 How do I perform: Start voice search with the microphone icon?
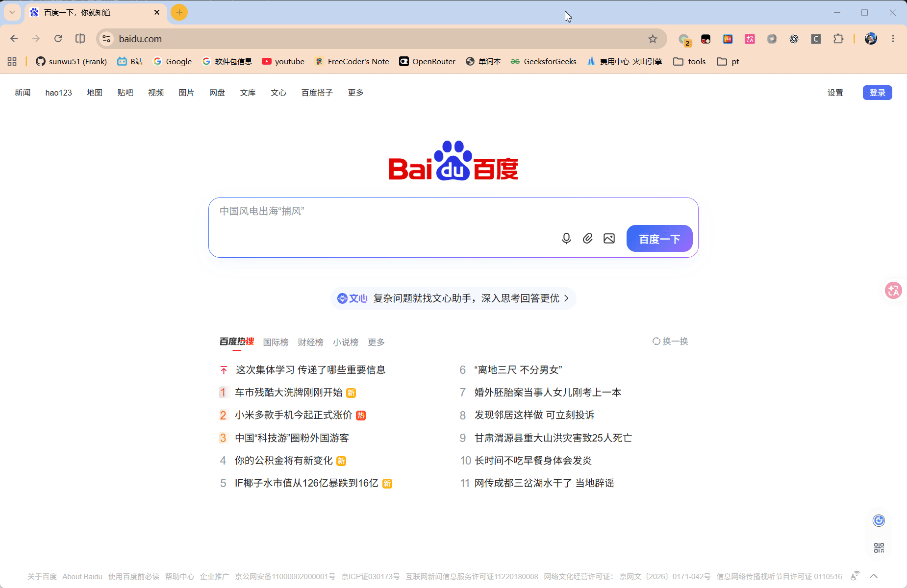(566, 239)
